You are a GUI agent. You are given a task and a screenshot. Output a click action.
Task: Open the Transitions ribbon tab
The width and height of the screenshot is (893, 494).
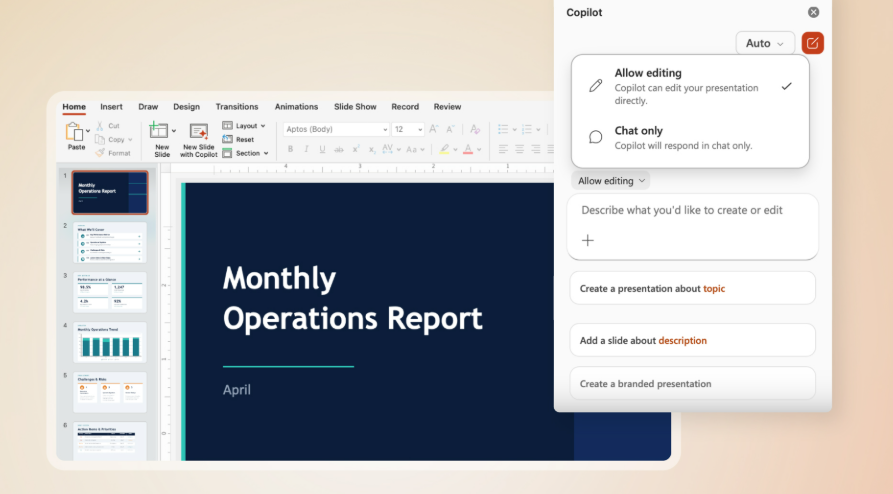[x=237, y=107]
